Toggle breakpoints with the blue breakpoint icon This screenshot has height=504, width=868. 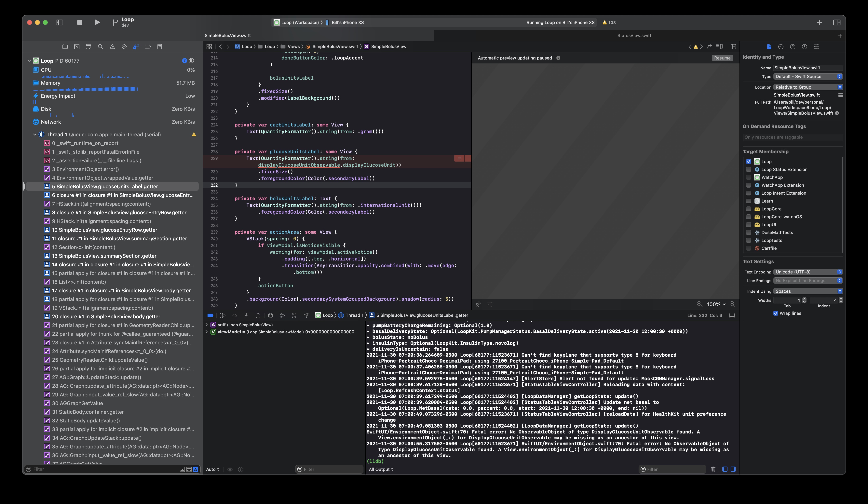(x=210, y=315)
